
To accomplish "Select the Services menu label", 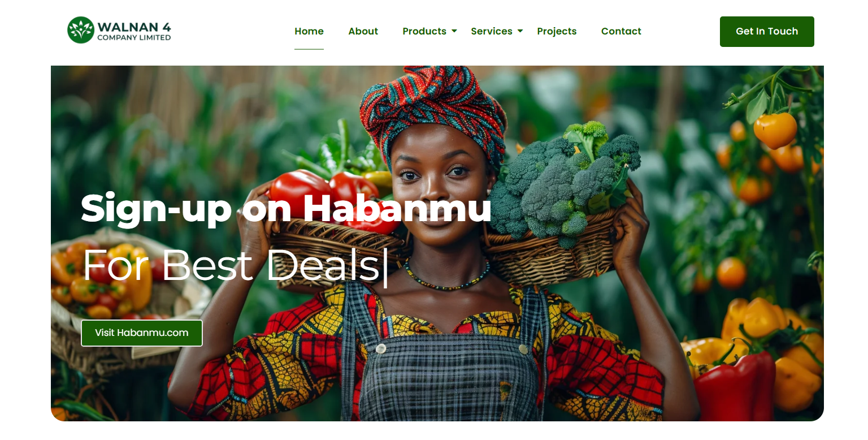I will 492,31.
